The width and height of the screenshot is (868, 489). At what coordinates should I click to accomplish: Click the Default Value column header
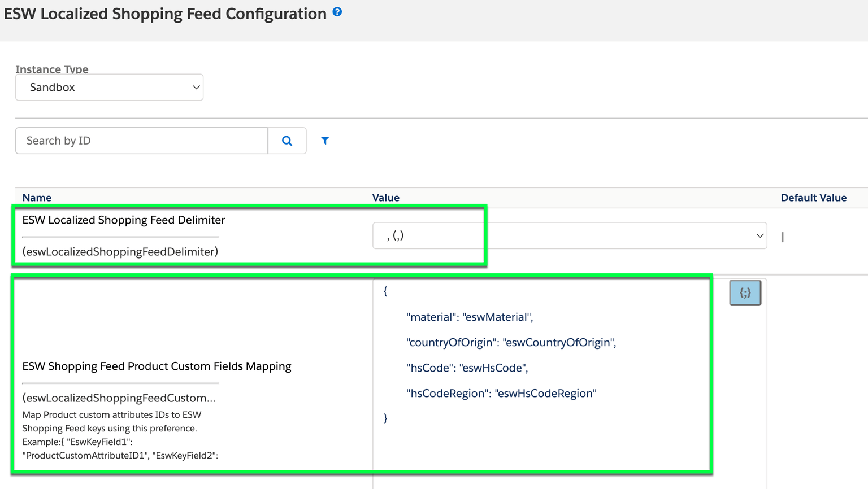(814, 198)
